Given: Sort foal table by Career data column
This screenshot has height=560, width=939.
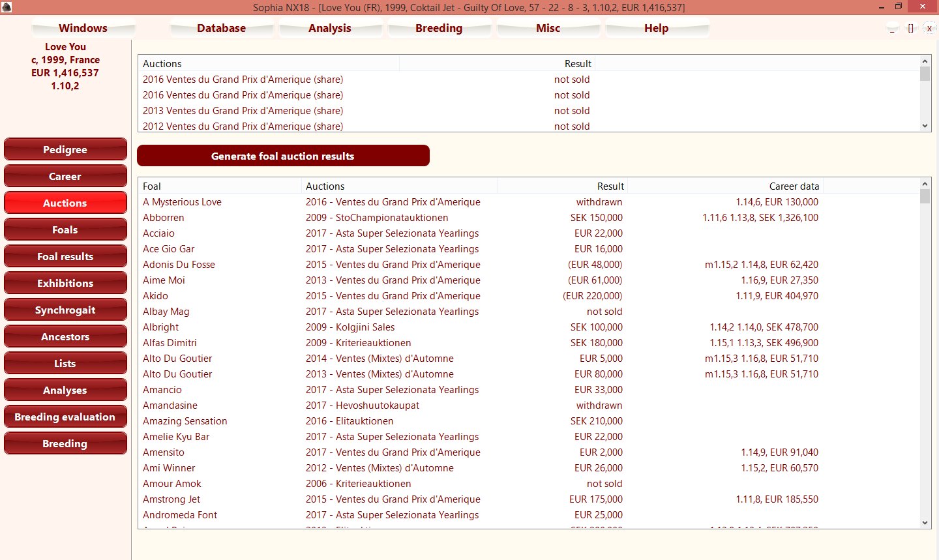Looking at the screenshot, I should click(725, 186).
